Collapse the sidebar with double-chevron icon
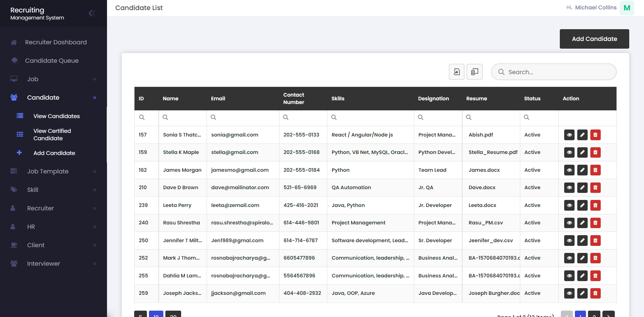This screenshot has width=644, height=317. coord(92,13)
